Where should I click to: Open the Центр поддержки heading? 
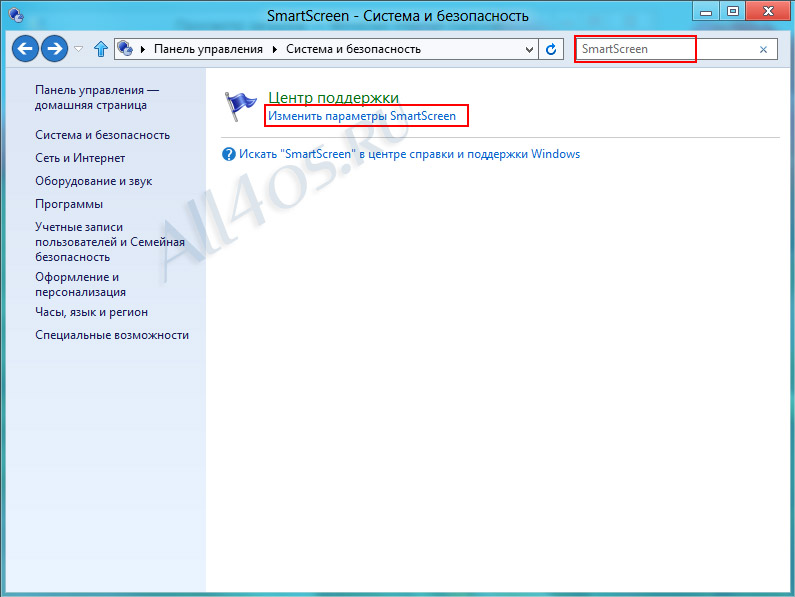(x=334, y=97)
